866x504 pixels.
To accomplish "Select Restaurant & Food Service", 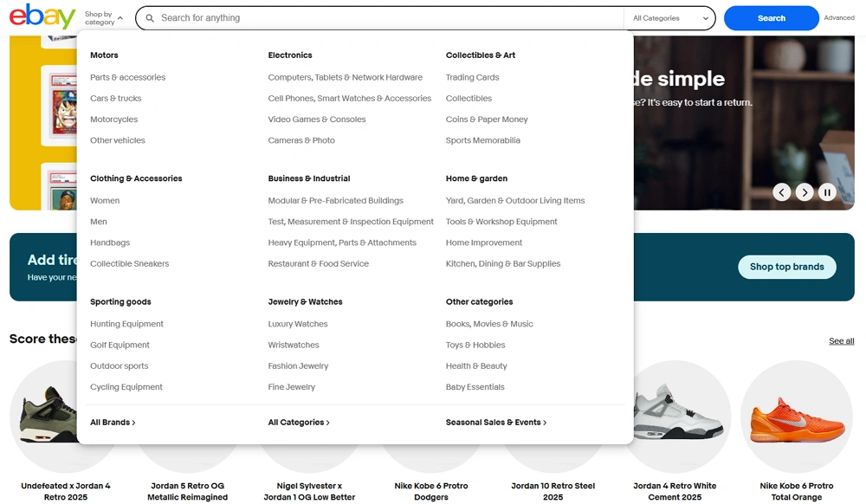I will pyautogui.click(x=318, y=263).
